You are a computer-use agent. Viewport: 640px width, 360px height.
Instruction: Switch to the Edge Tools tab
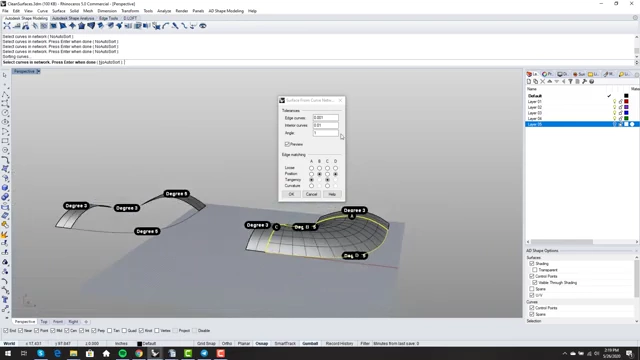click(x=109, y=18)
